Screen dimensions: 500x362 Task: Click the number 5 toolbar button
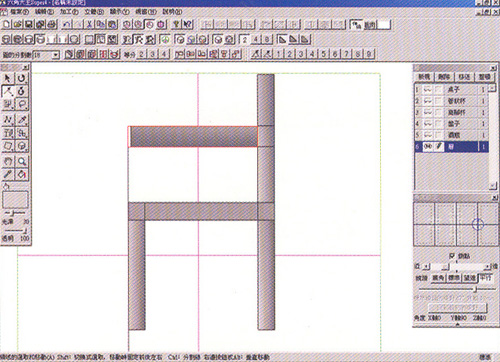(324, 54)
